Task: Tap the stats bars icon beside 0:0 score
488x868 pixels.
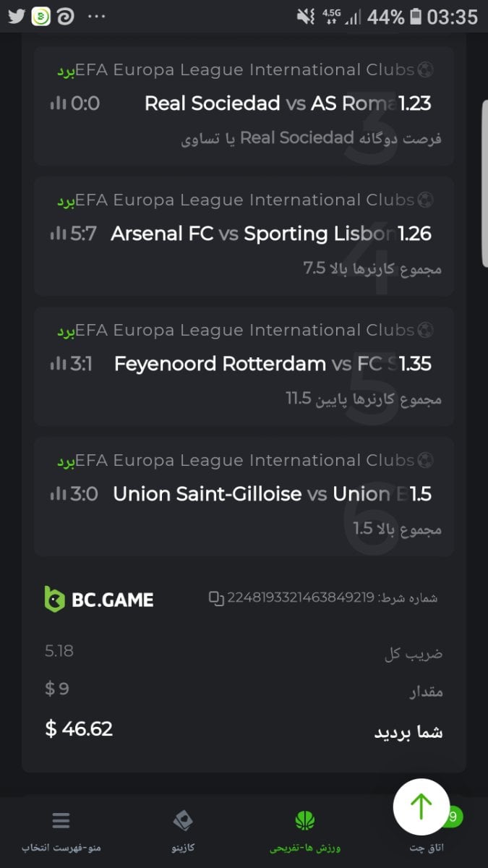Action: (58, 103)
